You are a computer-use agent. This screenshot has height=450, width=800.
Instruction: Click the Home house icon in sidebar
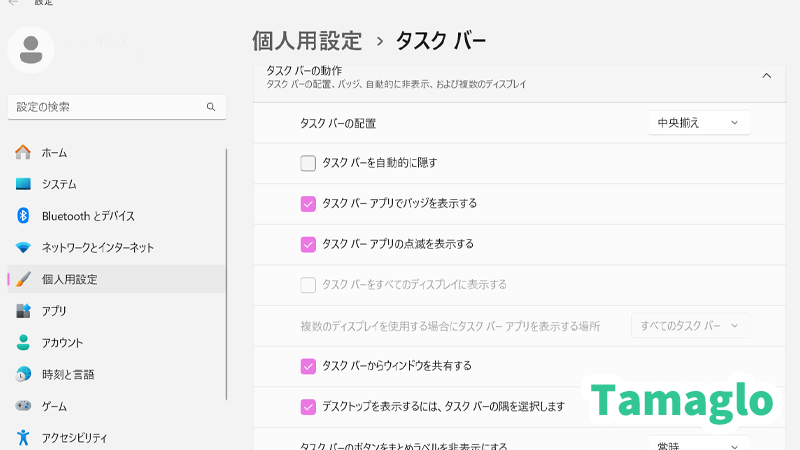[23, 152]
